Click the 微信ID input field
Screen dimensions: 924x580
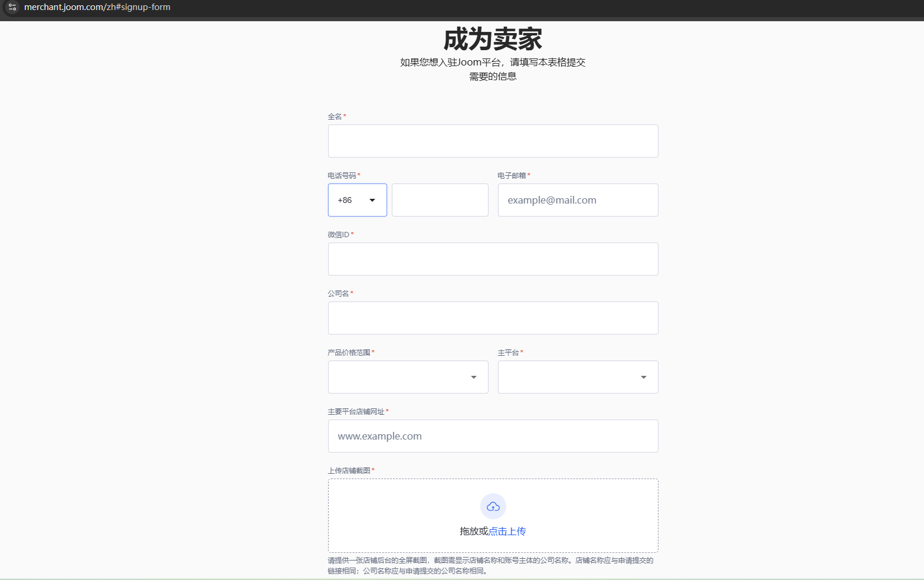coord(493,259)
